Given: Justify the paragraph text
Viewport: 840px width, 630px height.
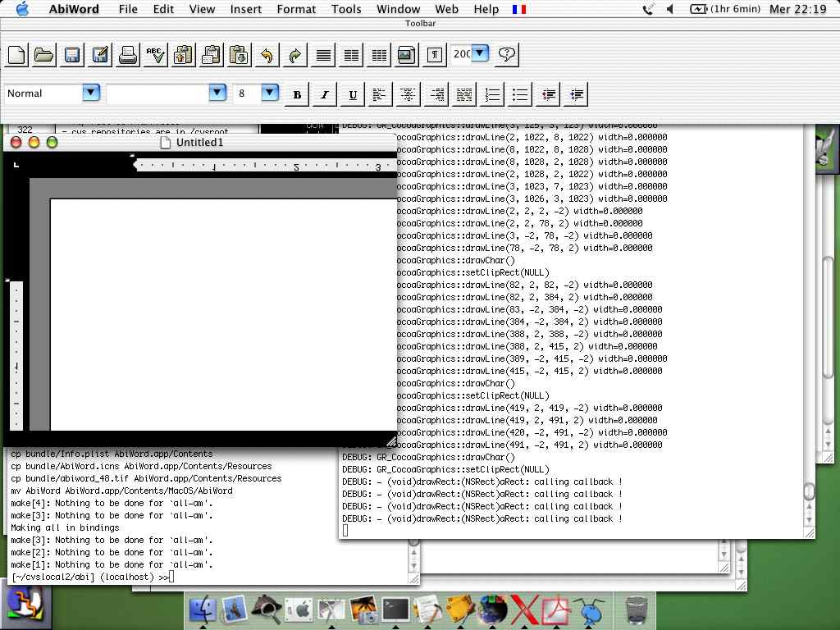Looking at the screenshot, I should (464, 95).
